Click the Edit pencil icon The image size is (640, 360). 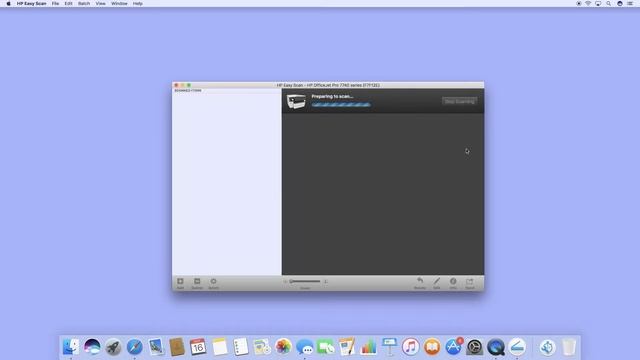pyautogui.click(x=437, y=281)
